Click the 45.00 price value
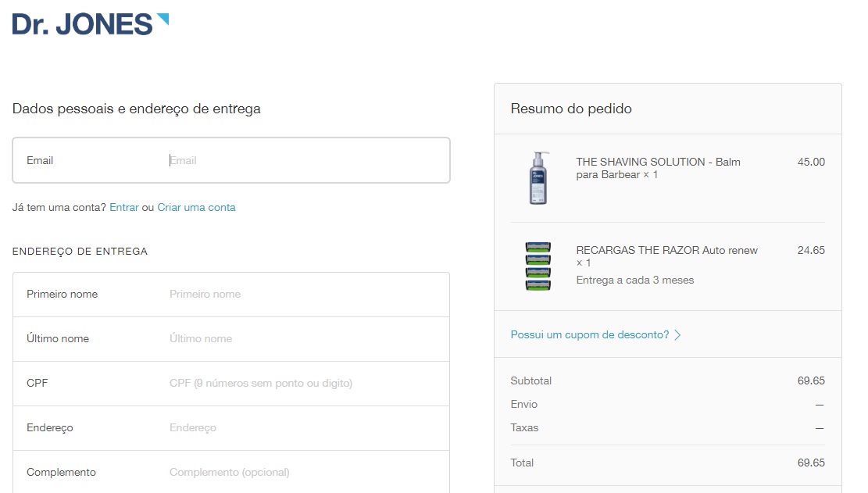Screen dimensions: 868x493 click(x=811, y=163)
